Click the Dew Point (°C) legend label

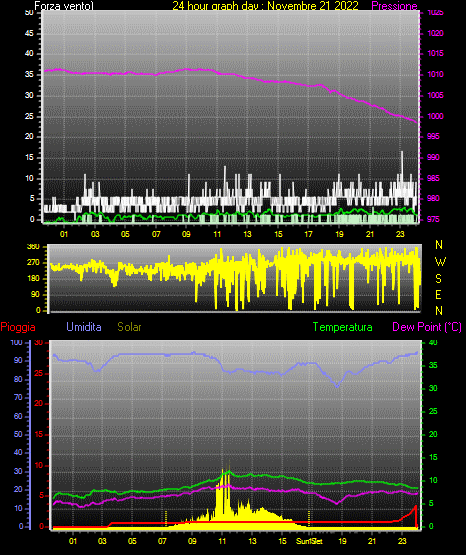[427, 327]
